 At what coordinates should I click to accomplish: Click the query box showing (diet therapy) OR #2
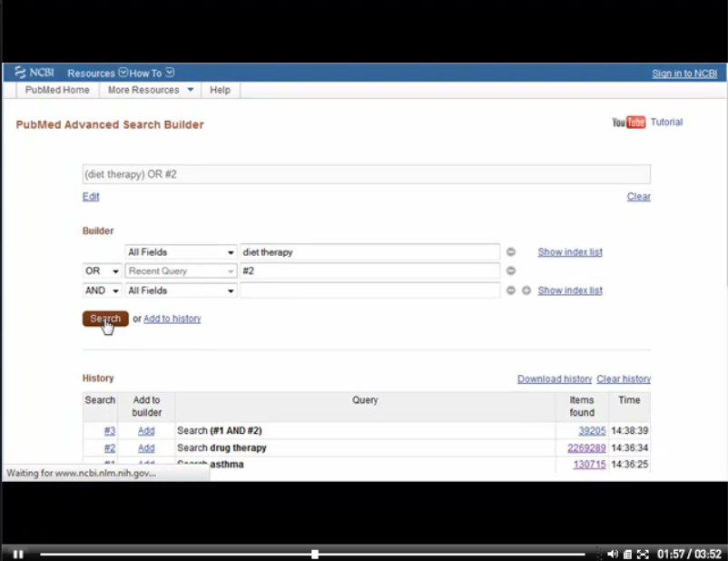click(367, 174)
